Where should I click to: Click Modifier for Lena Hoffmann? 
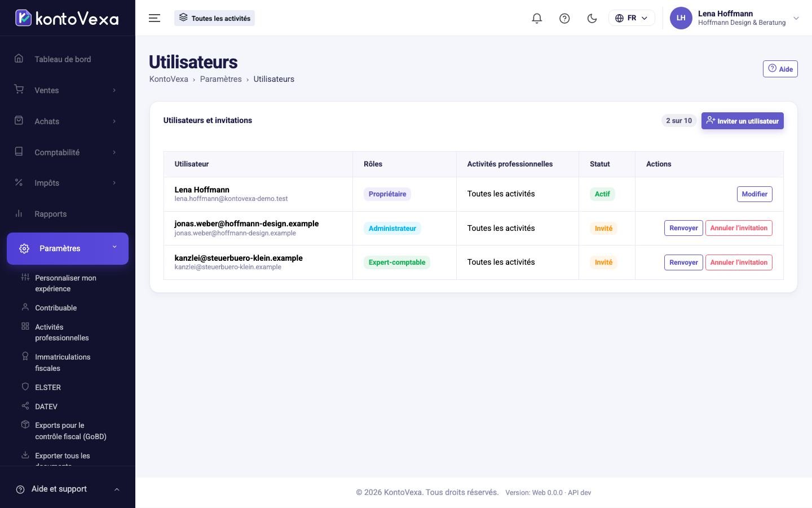[754, 194]
